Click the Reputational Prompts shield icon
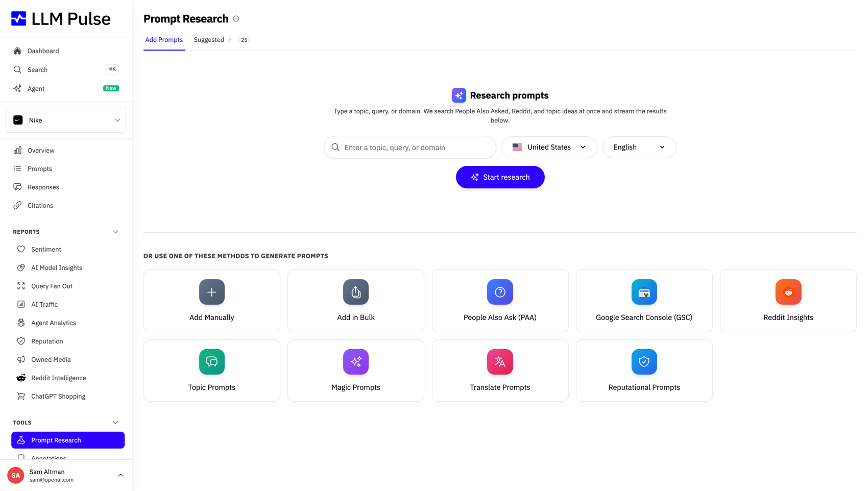This screenshot has height=491, width=868. 644,362
